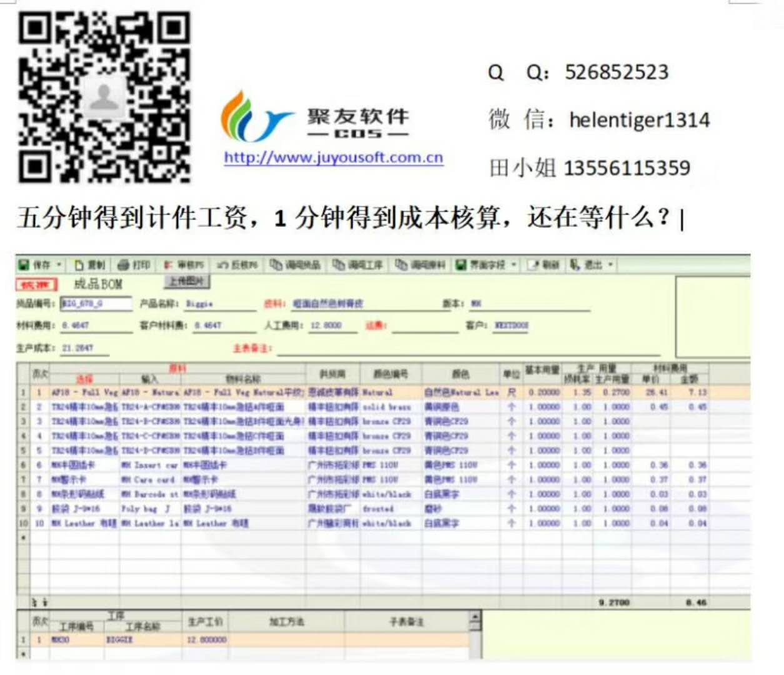
Task: Click the 版本 version field
Action: point(530,304)
